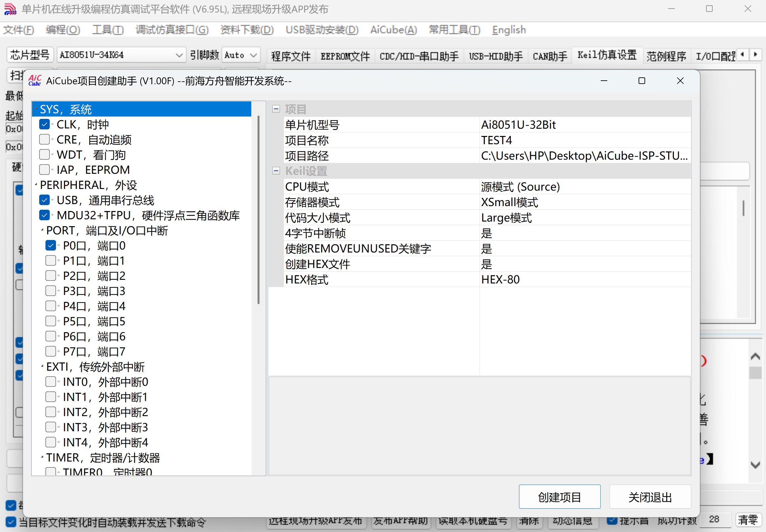Screen dimensions: 766x532
Task: Switch interface language via English menu
Action: (509, 30)
